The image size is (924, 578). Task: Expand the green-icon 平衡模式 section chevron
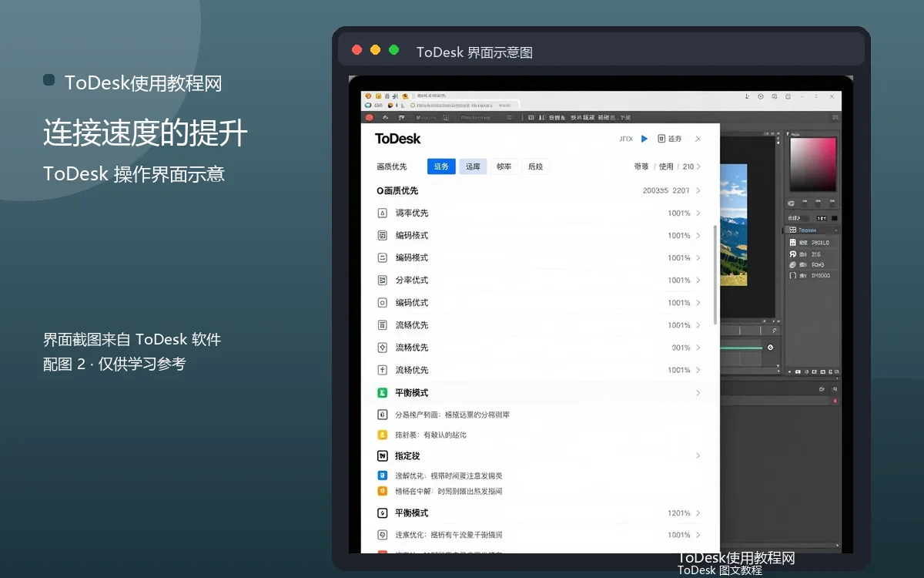(x=698, y=393)
